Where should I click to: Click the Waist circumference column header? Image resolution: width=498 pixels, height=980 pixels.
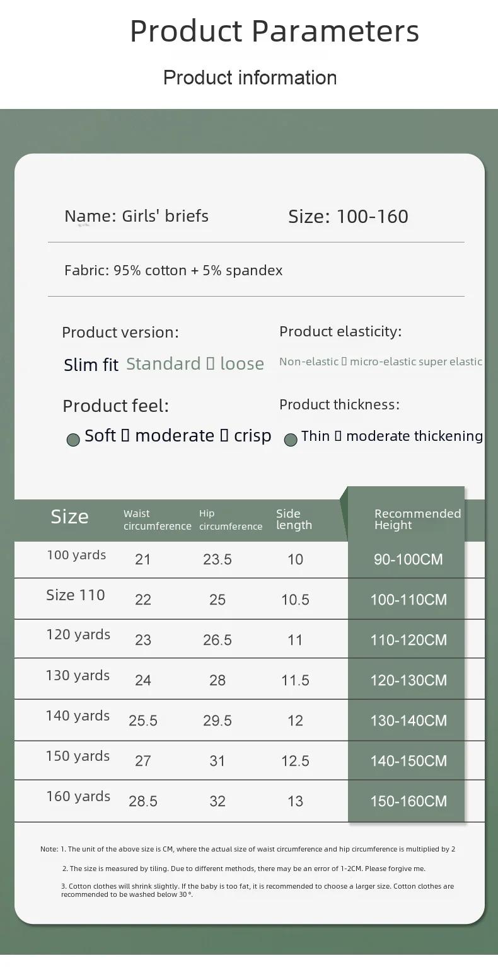click(157, 520)
